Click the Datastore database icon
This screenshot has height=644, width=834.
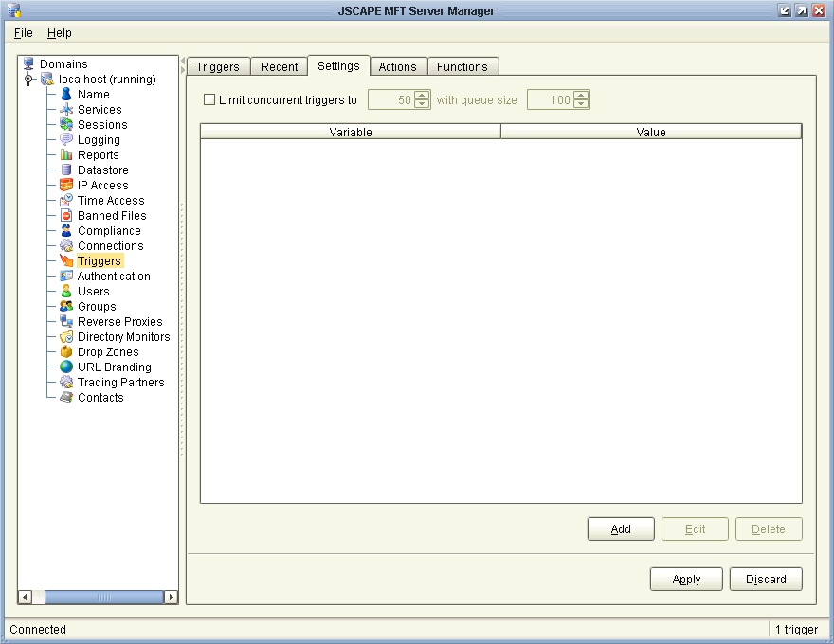(66, 170)
